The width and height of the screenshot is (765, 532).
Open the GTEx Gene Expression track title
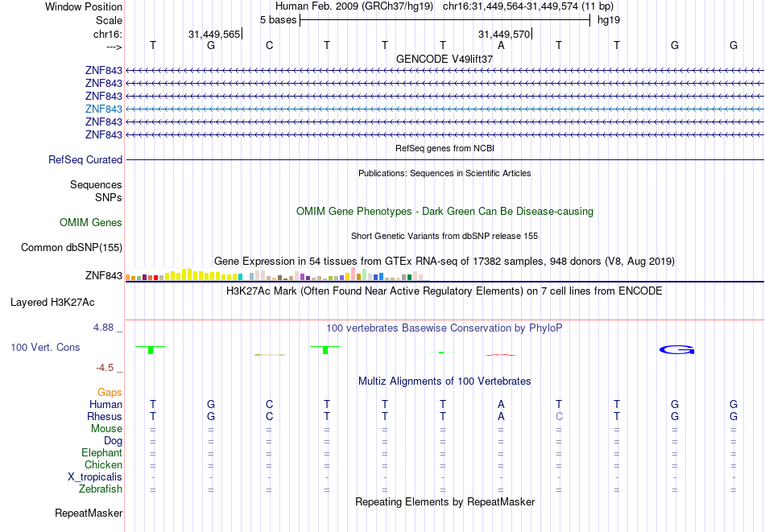click(x=445, y=262)
